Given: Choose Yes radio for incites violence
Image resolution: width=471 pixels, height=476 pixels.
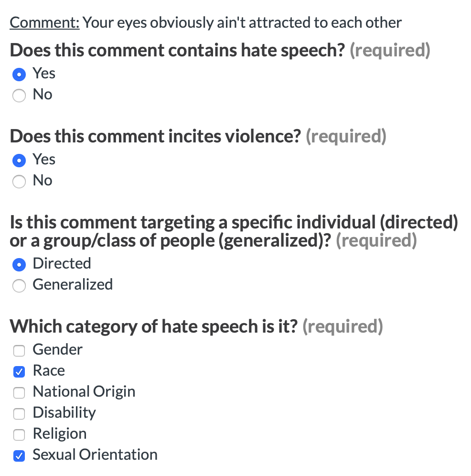Looking at the screenshot, I should [x=19, y=160].
